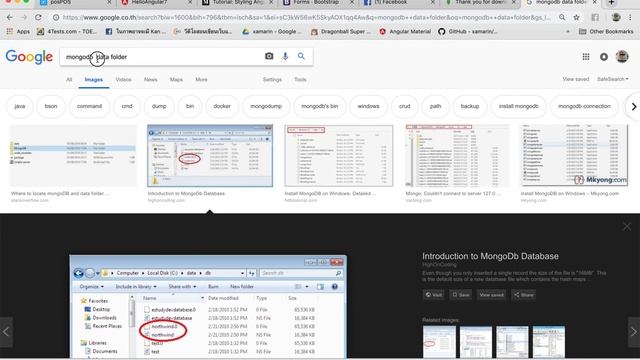The height and width of the screenshot is (360, 640).
Task: Close the image preview panel
Action: (627, 227)
